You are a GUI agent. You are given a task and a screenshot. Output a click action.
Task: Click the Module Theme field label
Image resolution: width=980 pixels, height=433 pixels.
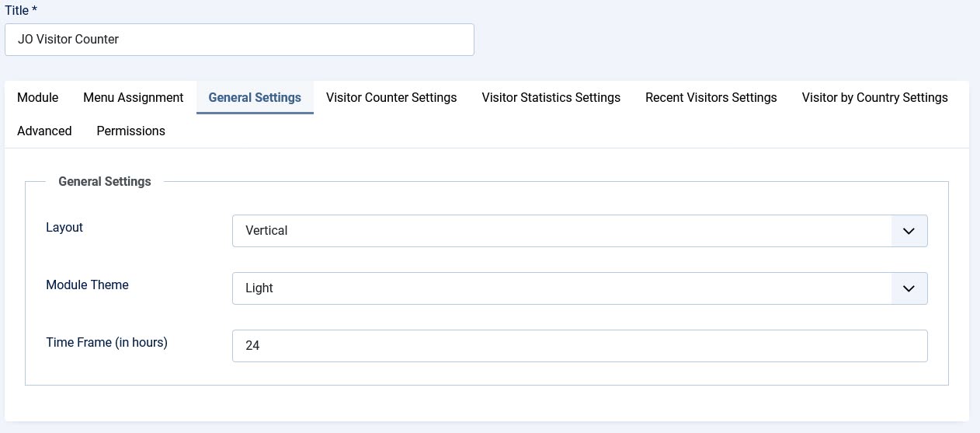tap(87, 285)
